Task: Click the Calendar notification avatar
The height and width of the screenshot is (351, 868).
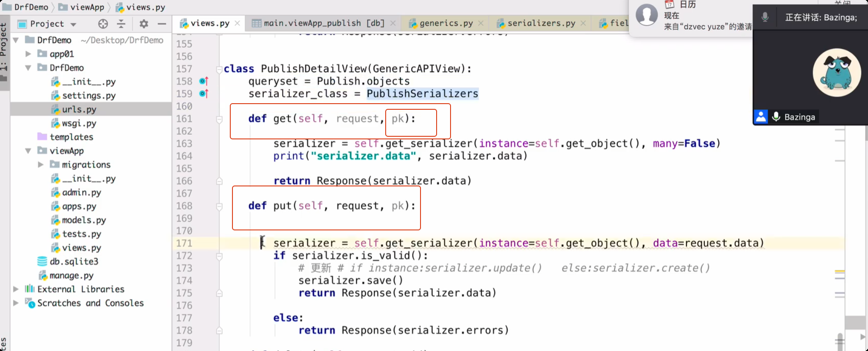Action: [x=647, y=15]
